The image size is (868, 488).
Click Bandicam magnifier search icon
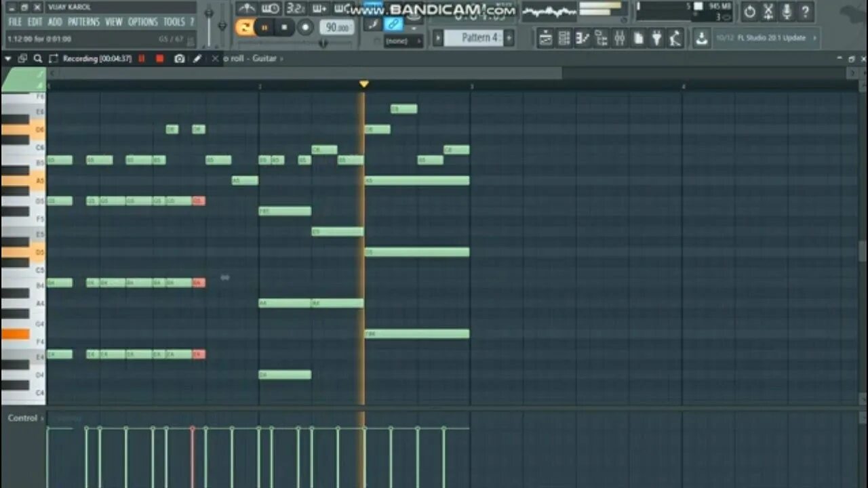click(38, 59)
